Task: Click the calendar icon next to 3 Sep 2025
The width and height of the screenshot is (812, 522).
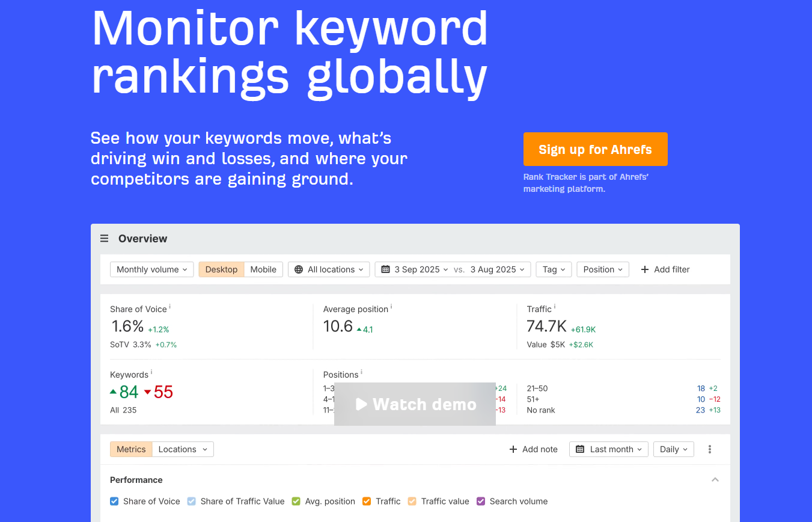Action: pos(386,269)
